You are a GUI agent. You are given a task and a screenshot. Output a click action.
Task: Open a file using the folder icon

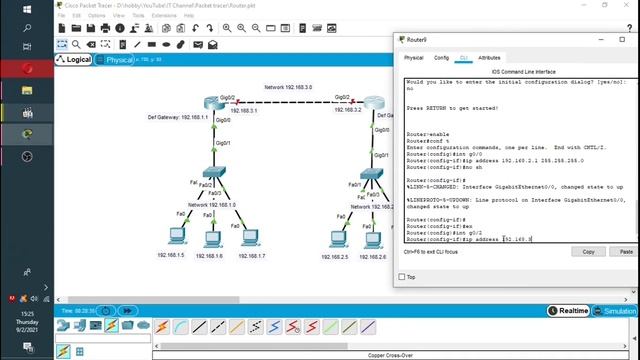(x=76, y=28)
